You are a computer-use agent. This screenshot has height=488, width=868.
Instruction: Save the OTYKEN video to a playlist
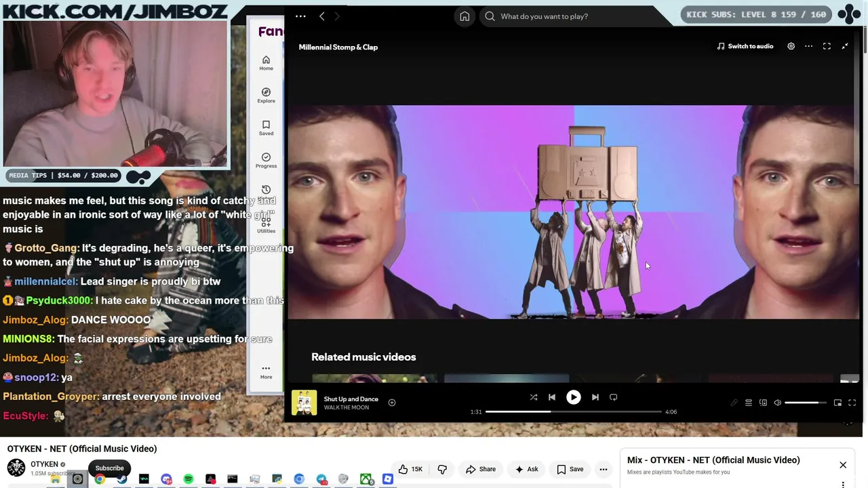[x=570, y=469]
